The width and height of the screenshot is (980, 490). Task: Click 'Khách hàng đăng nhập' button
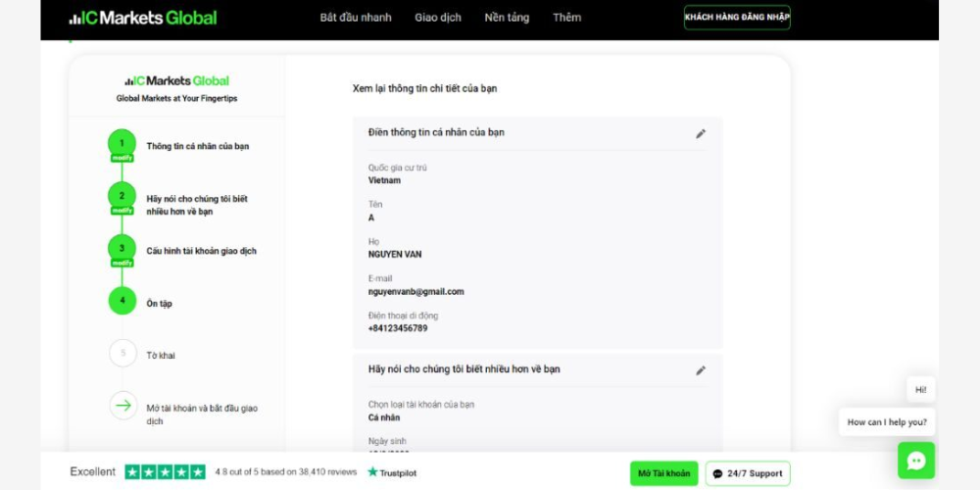737,18
